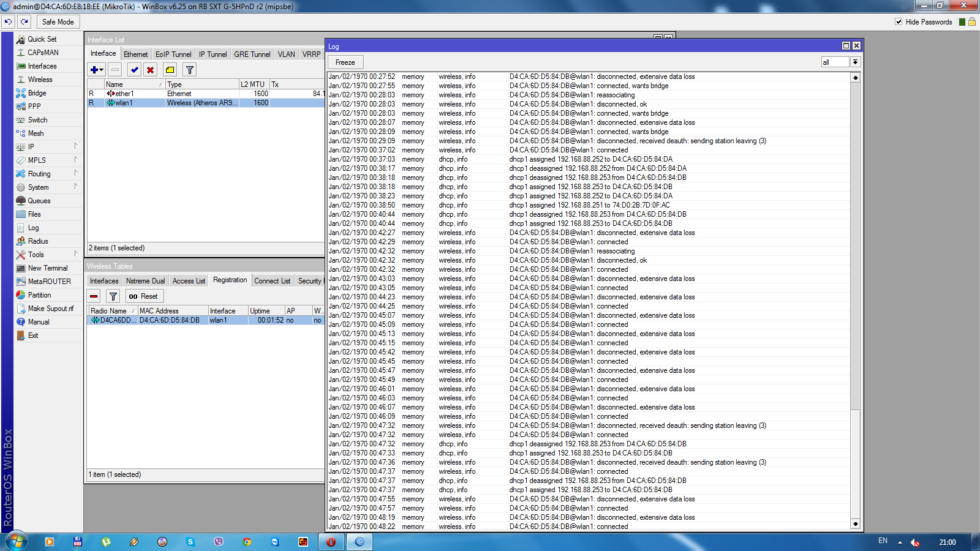980x551 pixels.
Task: Open Files from the sidebar
Action: tap(34, 214)
